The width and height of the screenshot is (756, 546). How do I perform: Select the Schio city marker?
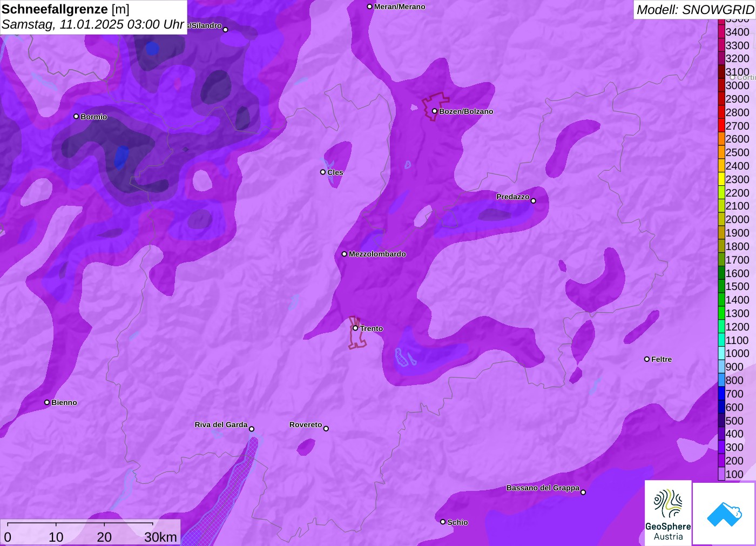tap(443, 522)
